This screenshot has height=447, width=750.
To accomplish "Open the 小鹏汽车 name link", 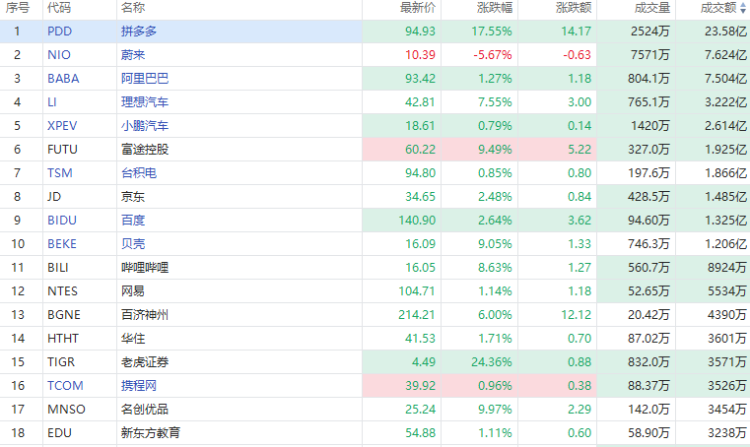I will point(145,125).
